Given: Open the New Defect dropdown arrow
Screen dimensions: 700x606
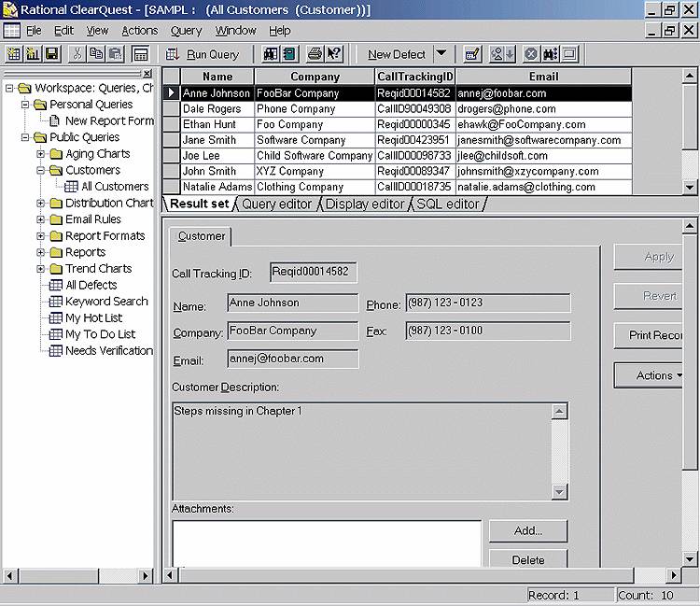Looking at the screenshot, I should click(441, 54).
